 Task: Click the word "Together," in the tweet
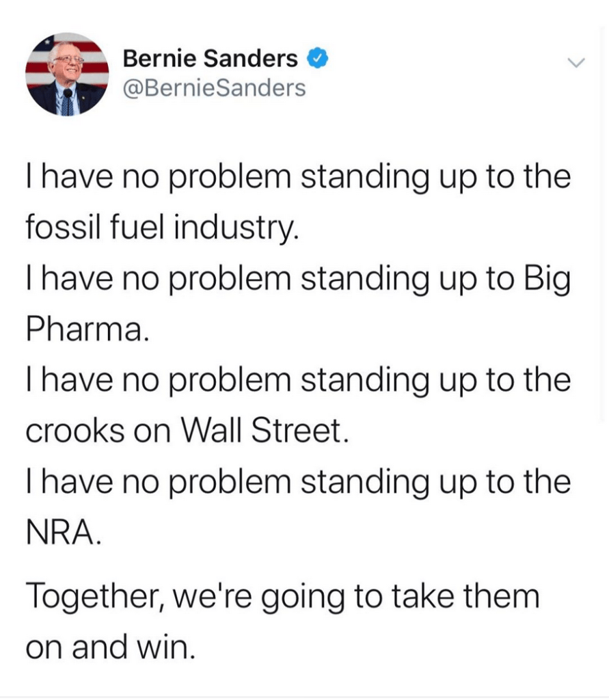[94, 595]
